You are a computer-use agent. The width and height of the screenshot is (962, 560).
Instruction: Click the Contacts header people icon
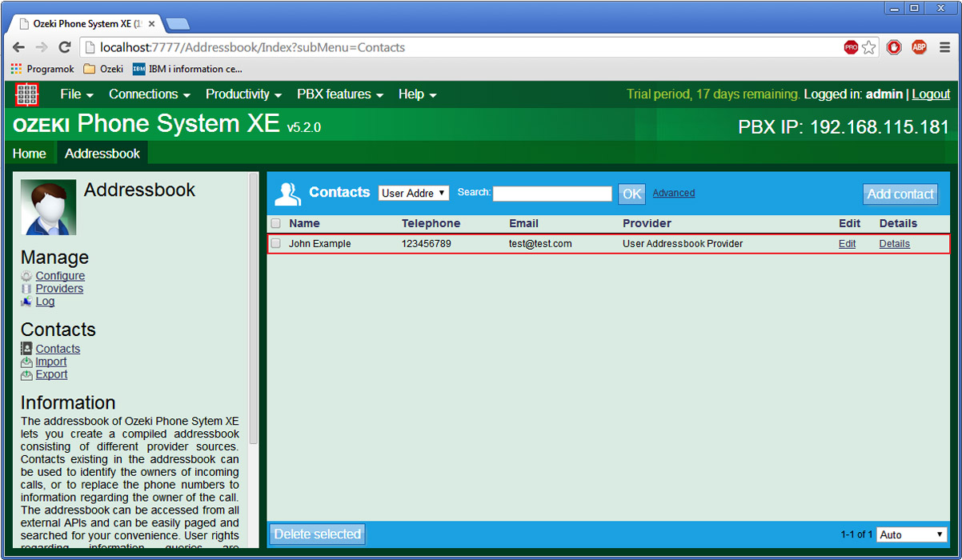pyautogui.click(x=287, y=194)
